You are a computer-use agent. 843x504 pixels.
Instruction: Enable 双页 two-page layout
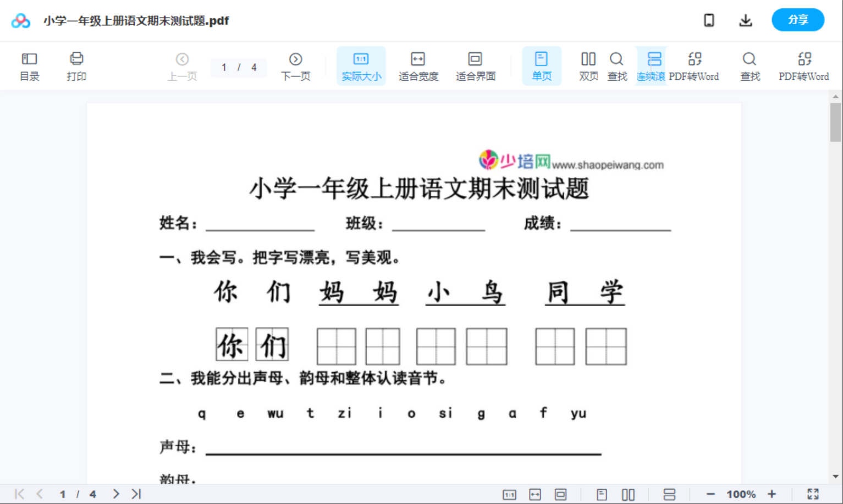588,65
